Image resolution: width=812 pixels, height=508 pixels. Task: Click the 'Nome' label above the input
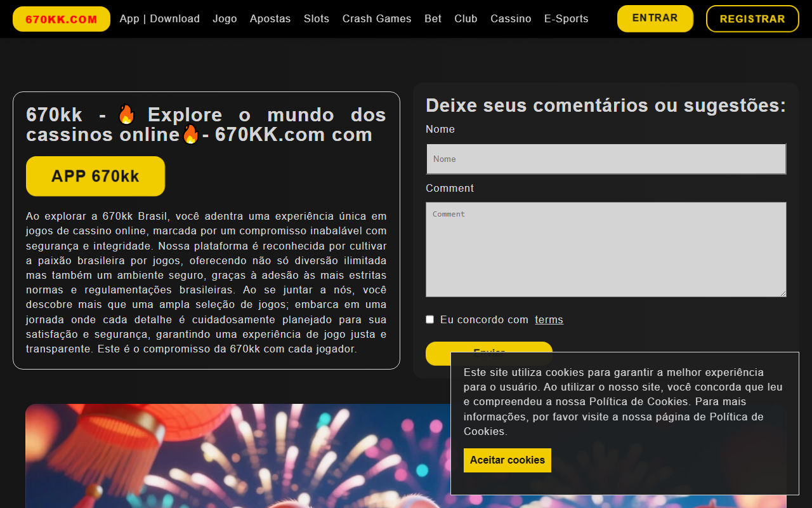click(440, 130)
